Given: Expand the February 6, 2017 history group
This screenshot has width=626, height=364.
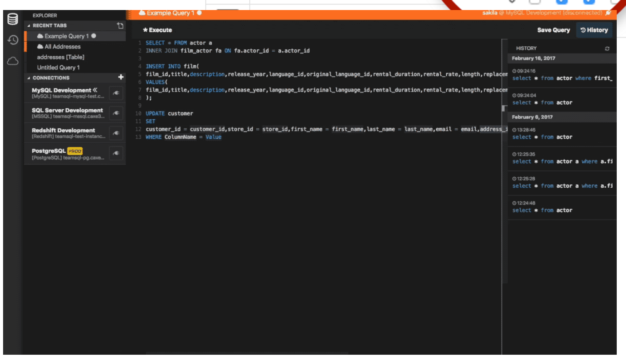Looking at the screenshot, I should point(532,117).
